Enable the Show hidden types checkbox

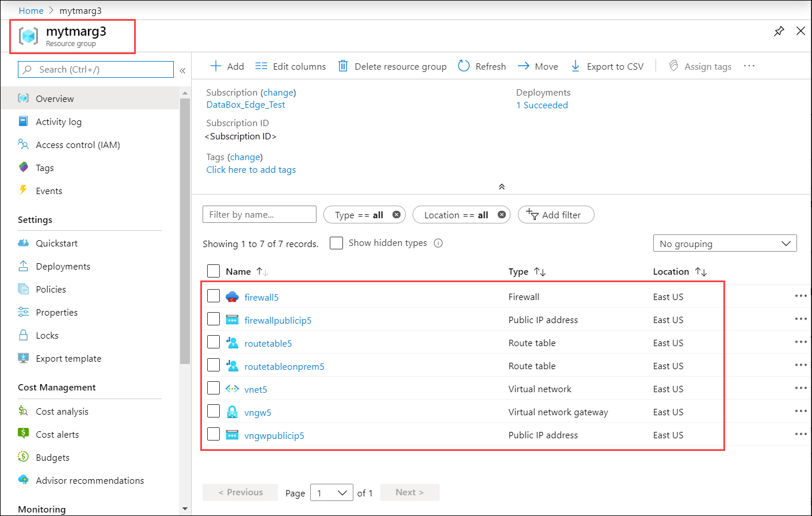coord(336,242)
